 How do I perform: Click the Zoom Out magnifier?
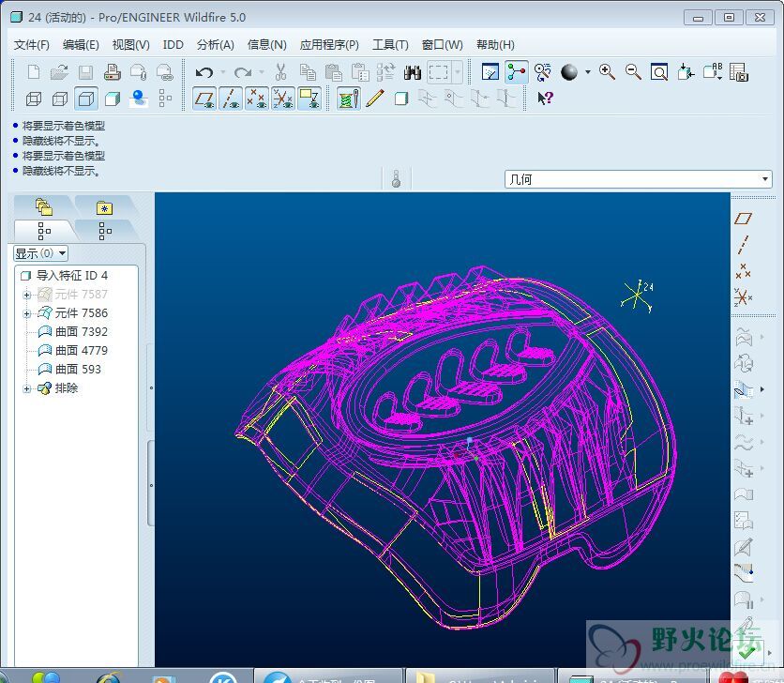click(x=633, y=72)
